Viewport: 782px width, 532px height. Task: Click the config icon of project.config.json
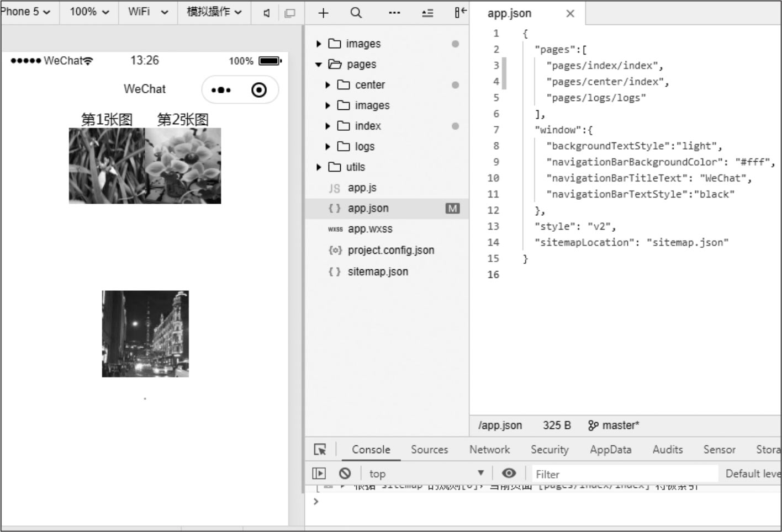(x=335, y=250)
